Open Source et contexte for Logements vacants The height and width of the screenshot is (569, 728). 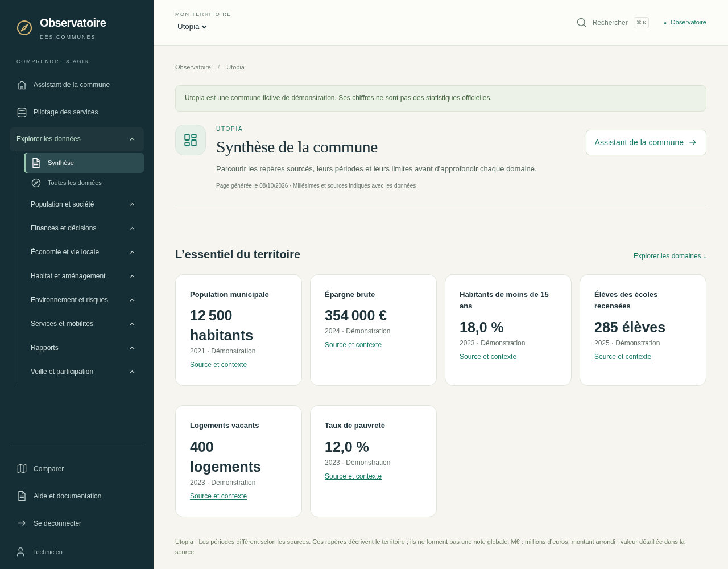click(218, 496)
